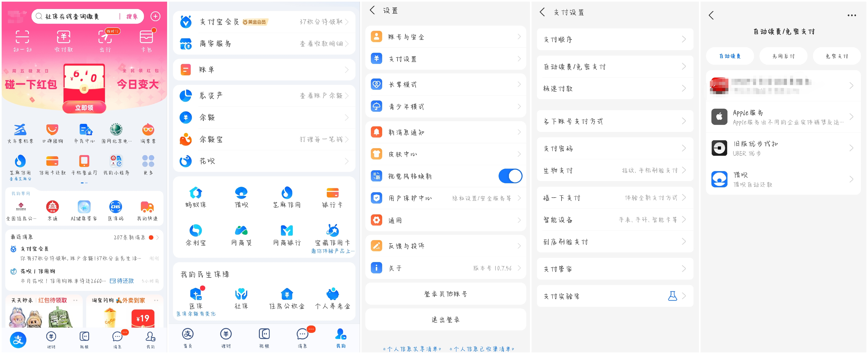Tap 登录其他账号 button
This screenshot has height=354, width=868.
(x=445, y=294)
